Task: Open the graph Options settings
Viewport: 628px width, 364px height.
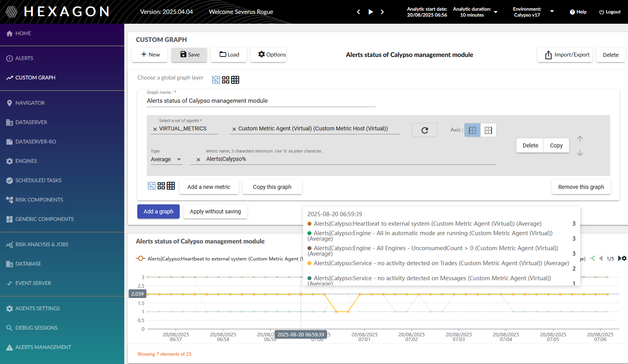Action: [x=268, y=55]
